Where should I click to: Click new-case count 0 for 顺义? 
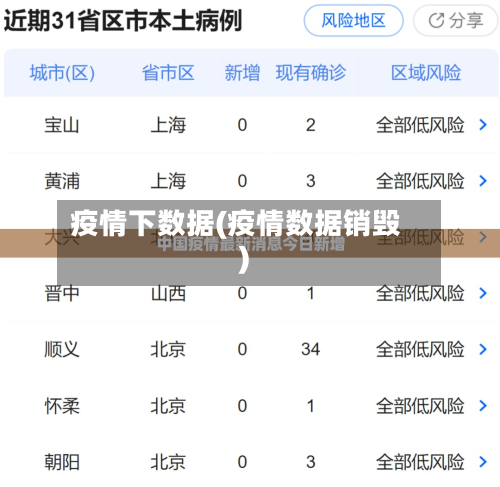242,349
